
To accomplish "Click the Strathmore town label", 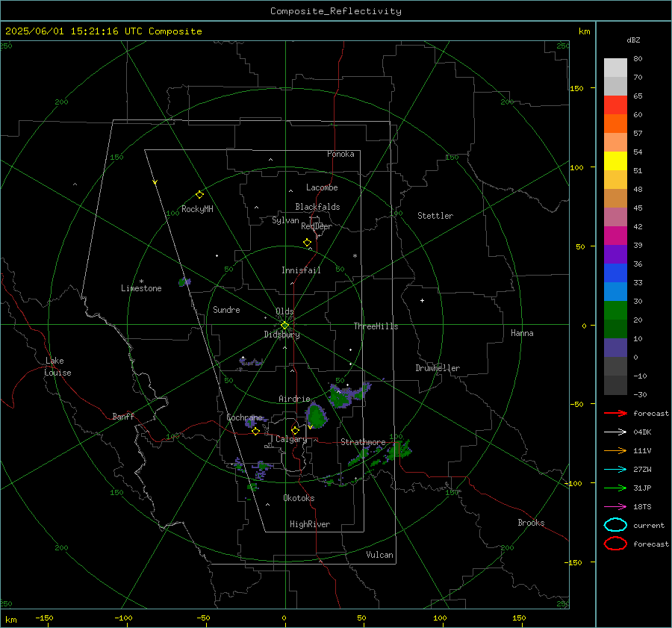I will 363,442.
